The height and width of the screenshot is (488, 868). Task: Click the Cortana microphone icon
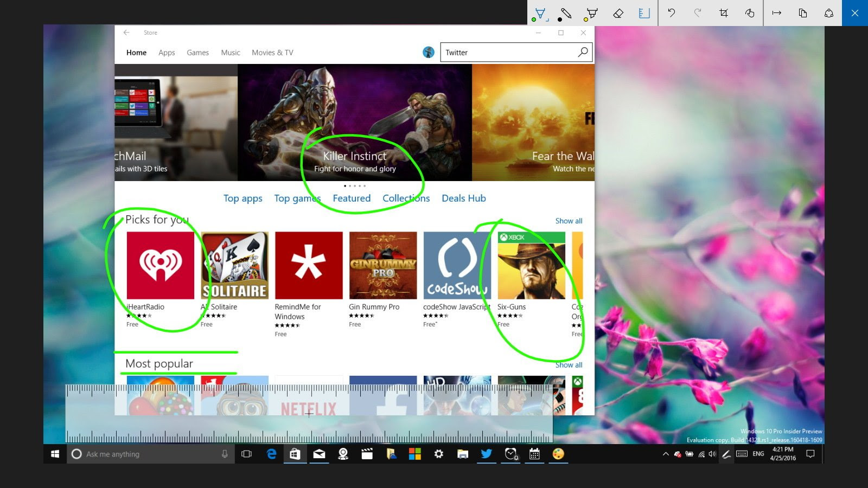tap(225, 454)
